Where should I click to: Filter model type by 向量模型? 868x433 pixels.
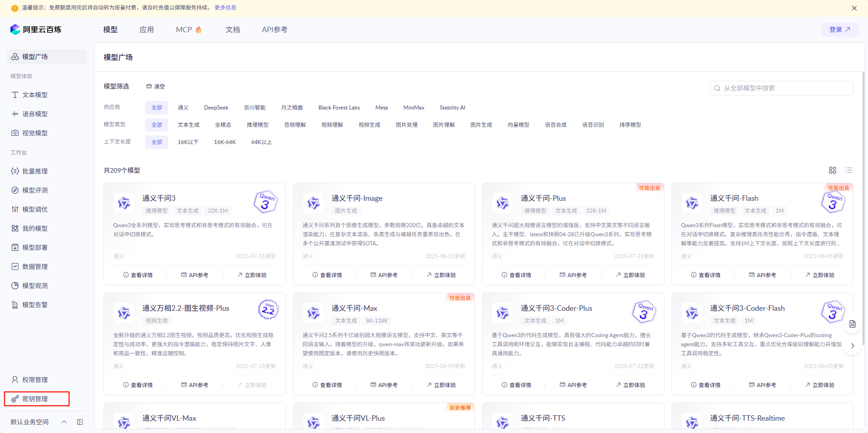[x=519, y=125]
